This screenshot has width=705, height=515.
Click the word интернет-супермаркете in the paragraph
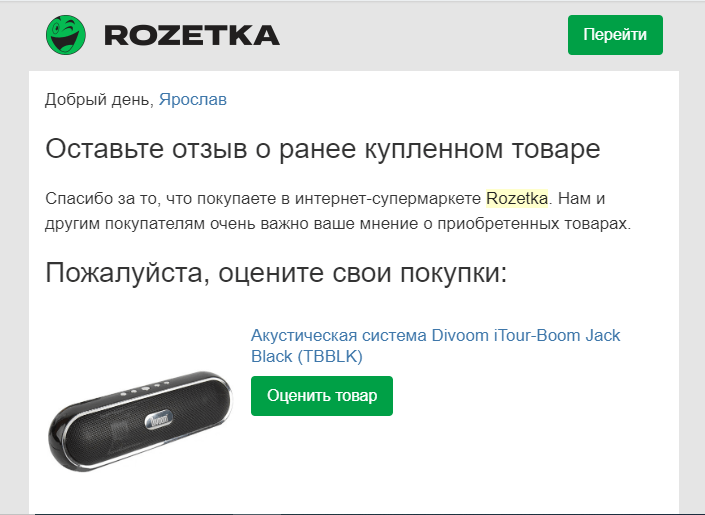[388, 198]
